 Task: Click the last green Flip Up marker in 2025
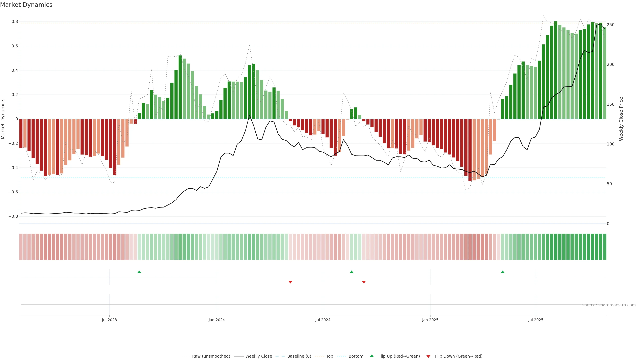(x=502, y=272)
